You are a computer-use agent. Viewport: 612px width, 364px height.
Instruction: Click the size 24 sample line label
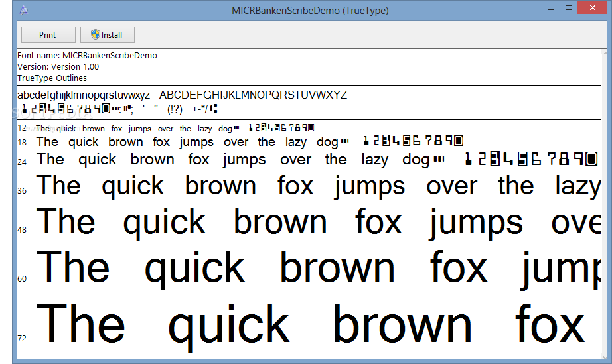tap(22, 162)
